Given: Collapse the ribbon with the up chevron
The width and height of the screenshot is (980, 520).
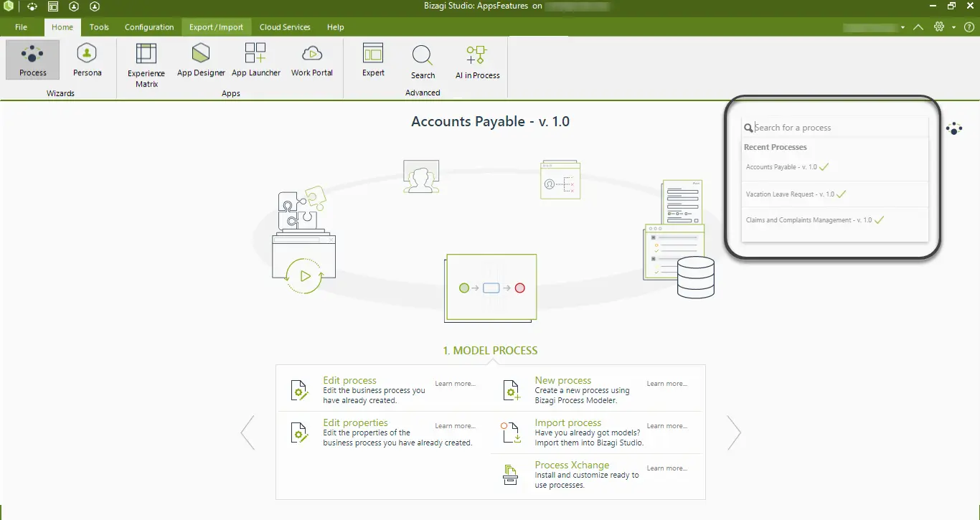Looking at the screenshot, I should click(x=918, y=27).
